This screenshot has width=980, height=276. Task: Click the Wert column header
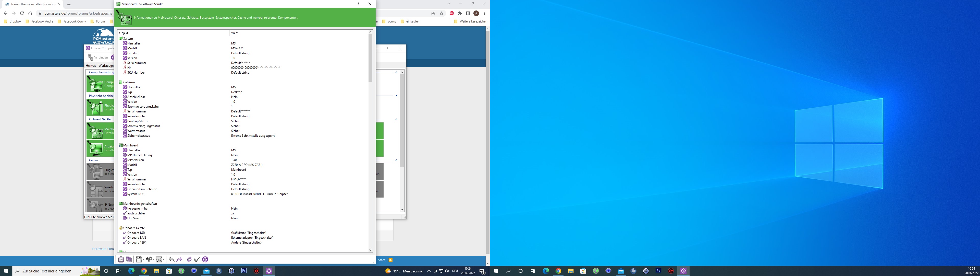pos(299,33)
